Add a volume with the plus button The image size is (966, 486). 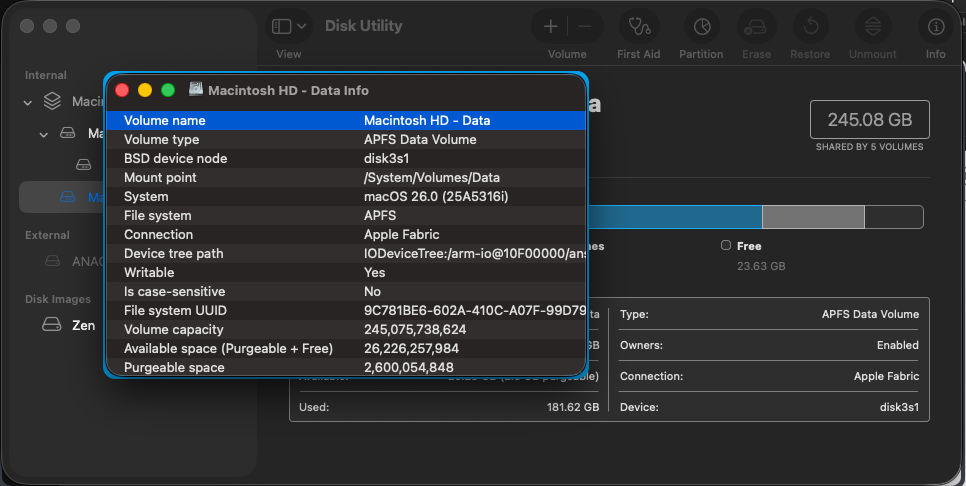[550, 26]
